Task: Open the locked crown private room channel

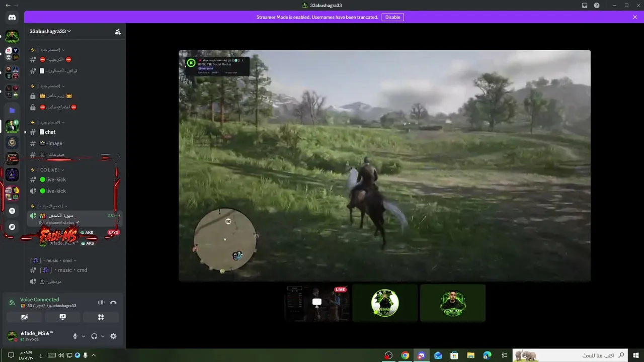Action: pyautogui.click(x=74, y=96)
